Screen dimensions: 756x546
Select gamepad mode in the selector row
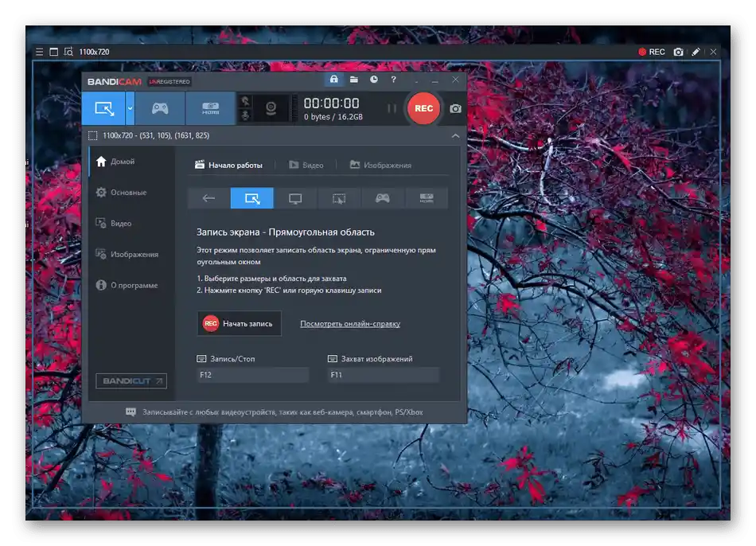383,198
